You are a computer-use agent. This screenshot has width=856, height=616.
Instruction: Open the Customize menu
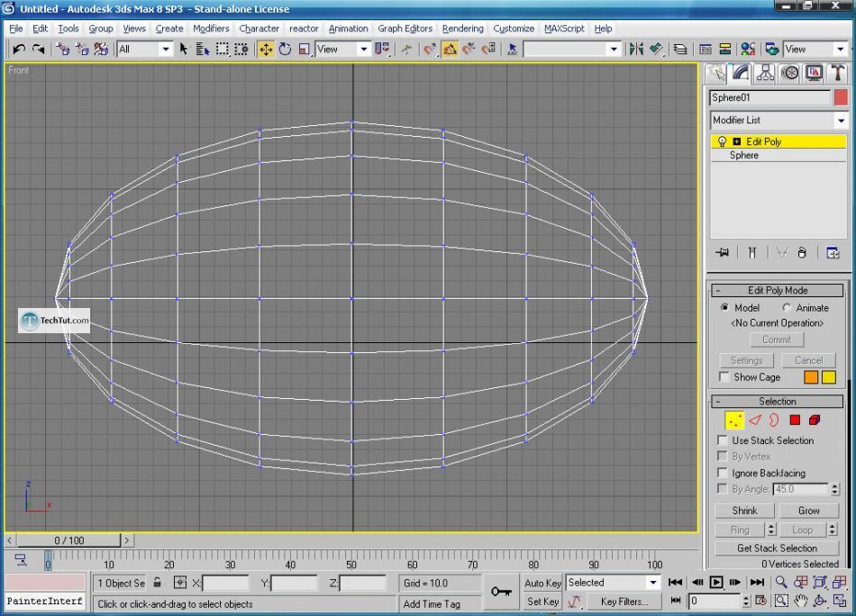tap(514, 29)
